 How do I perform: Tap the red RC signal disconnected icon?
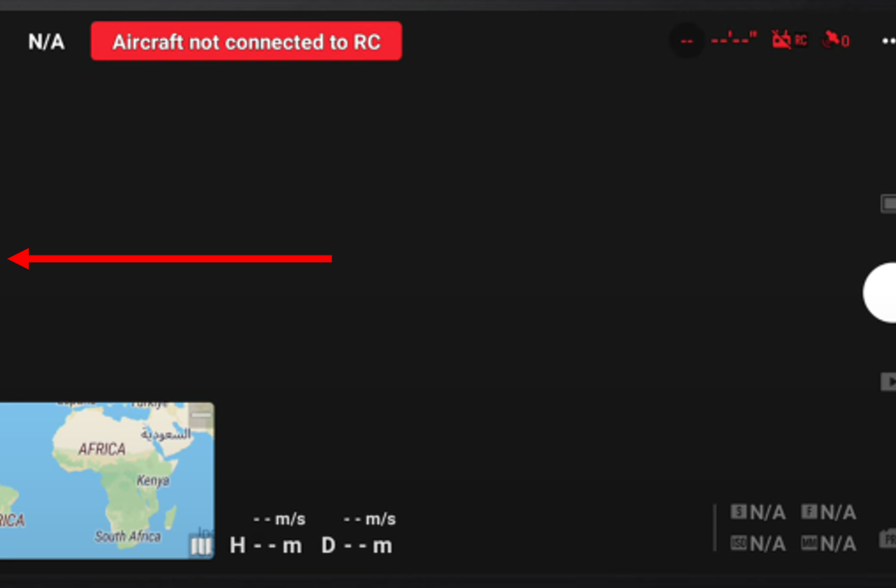pyautogui.click(x=789, y=40)
